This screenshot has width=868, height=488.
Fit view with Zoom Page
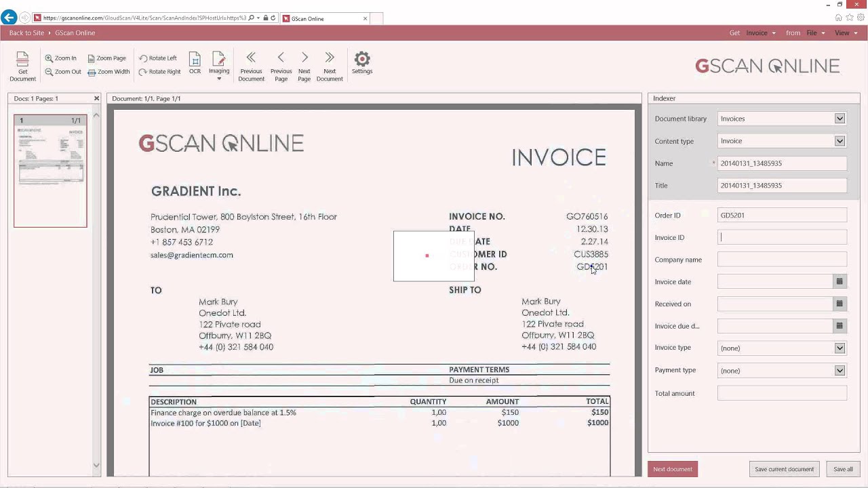106,58
